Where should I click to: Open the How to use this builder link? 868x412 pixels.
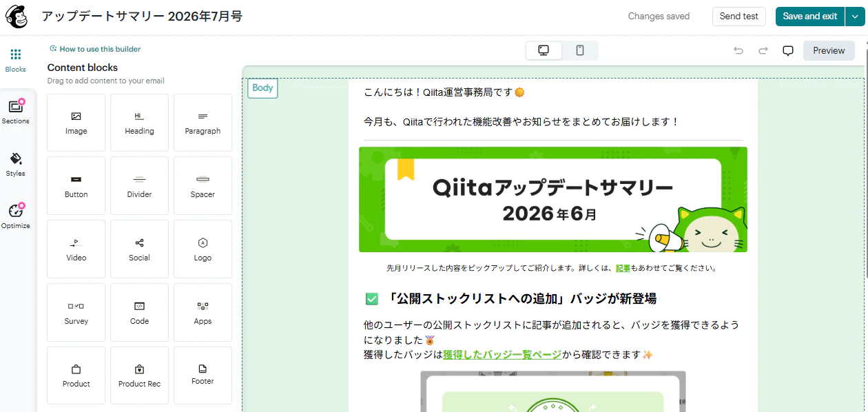point(95,49)
